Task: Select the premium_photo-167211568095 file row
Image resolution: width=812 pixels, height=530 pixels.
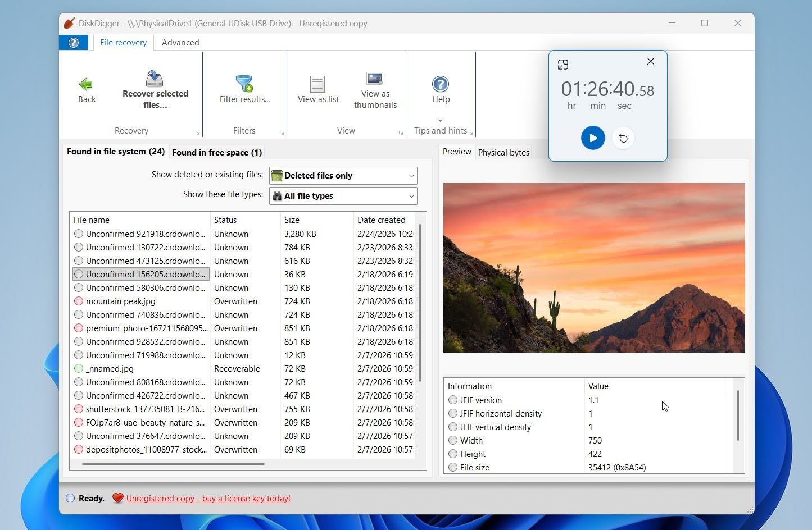Action: pyautogui.click(x=244, y=328)
